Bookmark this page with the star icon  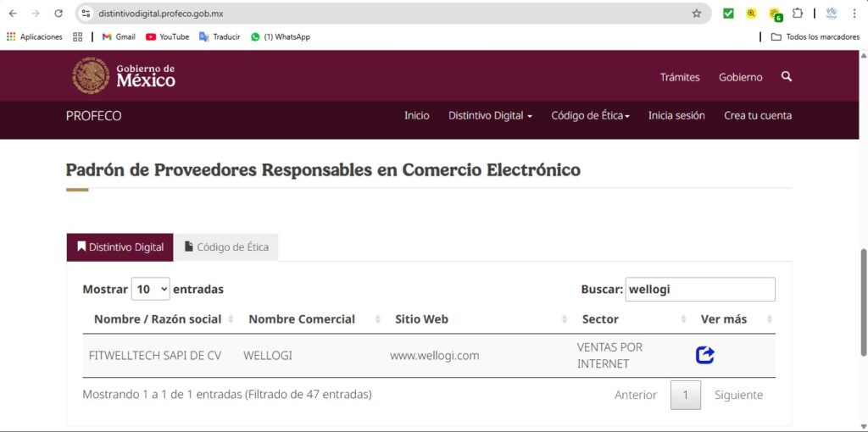[x=697, y=14]
